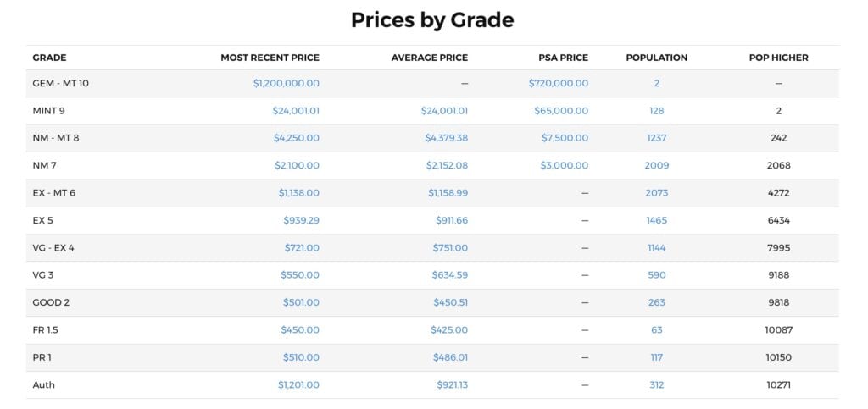Open the $7,500.00 PSA price link
The width and height of the screenshot is (868, 409).
coord(565,138)
